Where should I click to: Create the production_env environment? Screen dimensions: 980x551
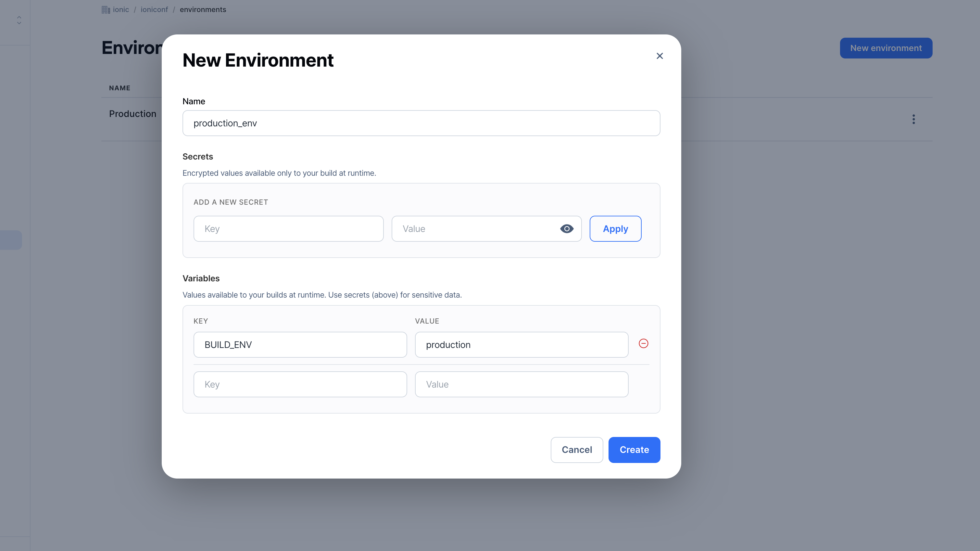pyautogui.click(x=634, y=450)
